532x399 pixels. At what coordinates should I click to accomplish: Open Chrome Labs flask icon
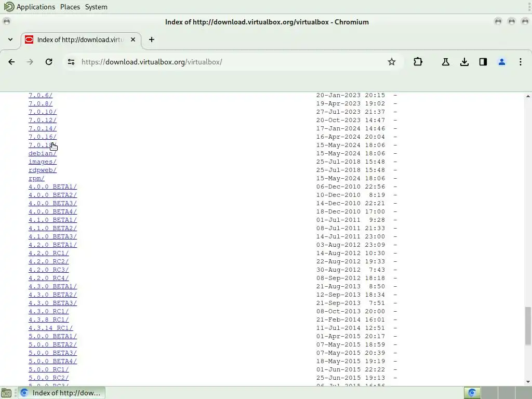click(x=446, y=62)
